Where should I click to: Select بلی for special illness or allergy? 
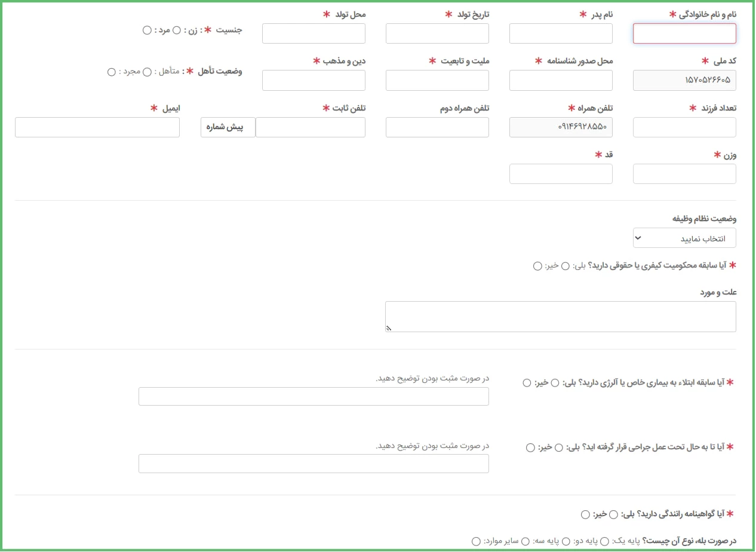click(x=555, y=383)
